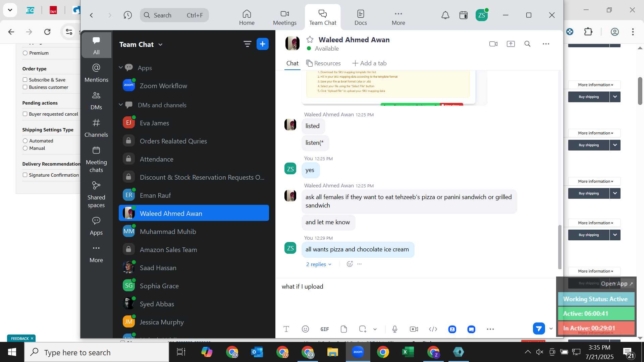Screen dimensions: 644x362
Task: Star the Waleed Ahmed Awan chat
Action: (x=310, y=40)
